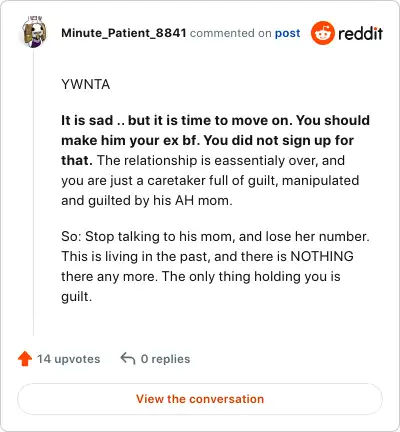Click the word NOTHING in the comment
Viewport: 400px width, 432px height.
point(322,256)
